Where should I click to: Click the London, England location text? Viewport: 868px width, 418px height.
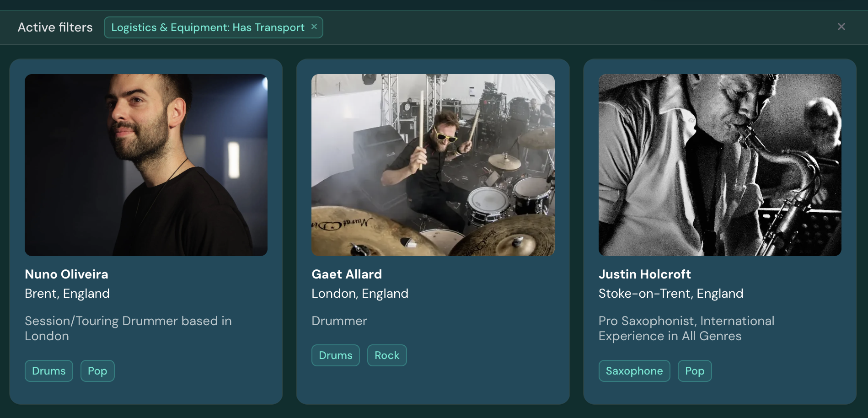click(359, 294)
